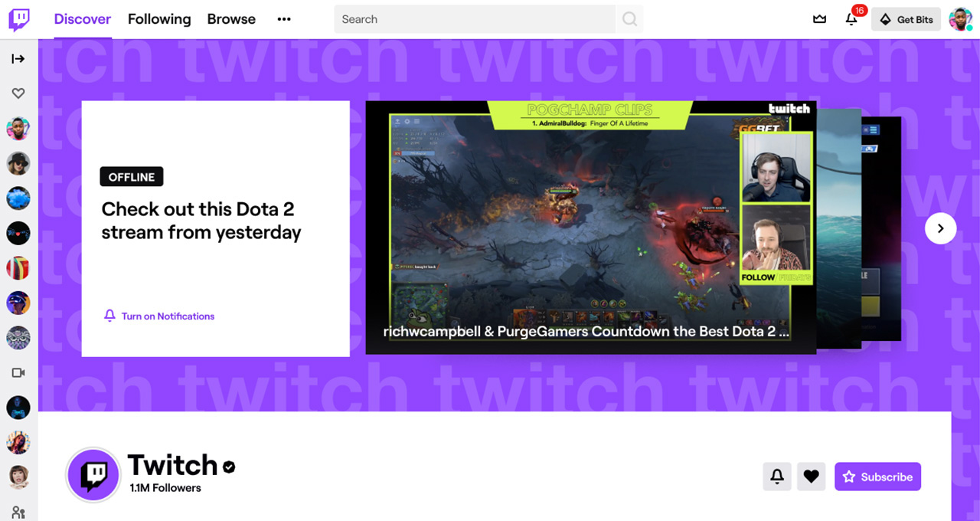Open the Pogchamp Clips Dota 2 video thumbnail
This screenshot has width=980, height=521.
(x=591, y=228)
